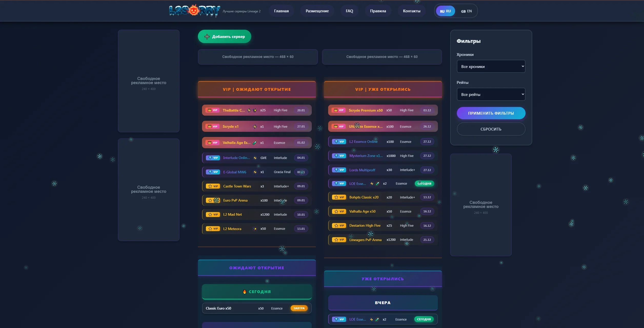Open the Хроники dropdown
644x328 pixels.
click(491, 66)
